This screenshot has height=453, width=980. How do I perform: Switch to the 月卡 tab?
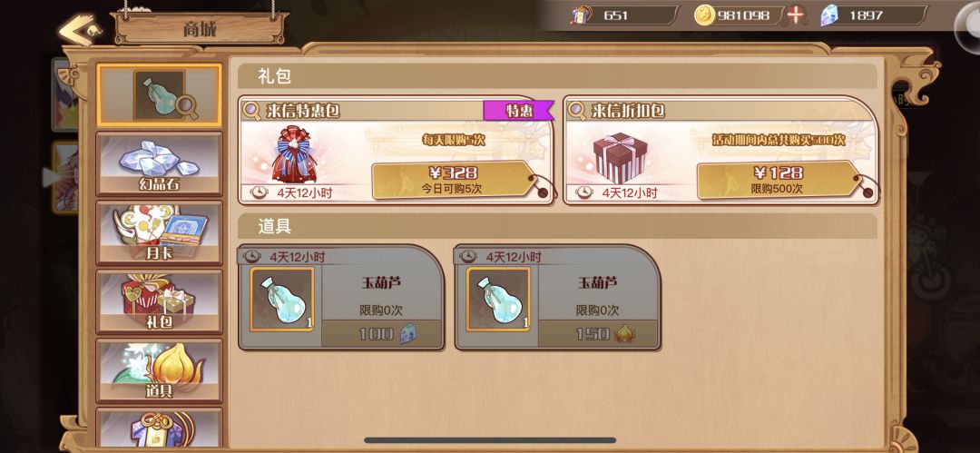click(159, 232)
